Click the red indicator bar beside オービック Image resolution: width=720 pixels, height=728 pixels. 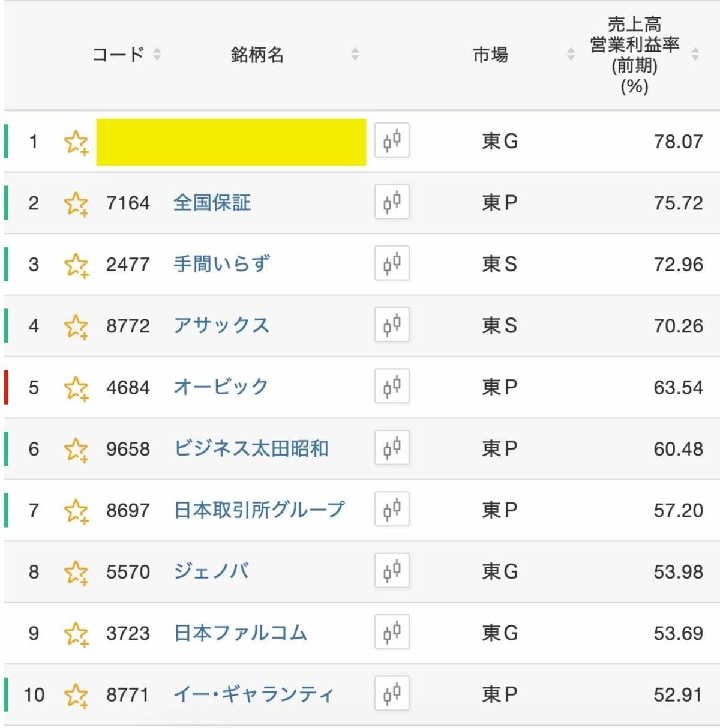coord(5,386)
